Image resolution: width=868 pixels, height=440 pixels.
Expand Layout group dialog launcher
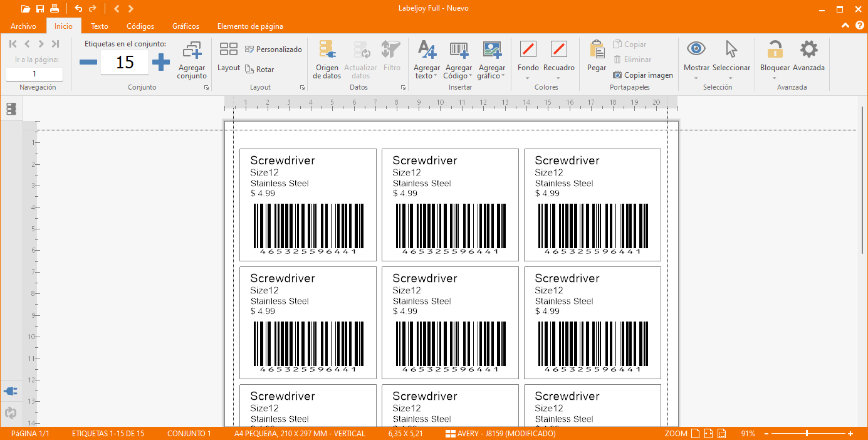302,88
